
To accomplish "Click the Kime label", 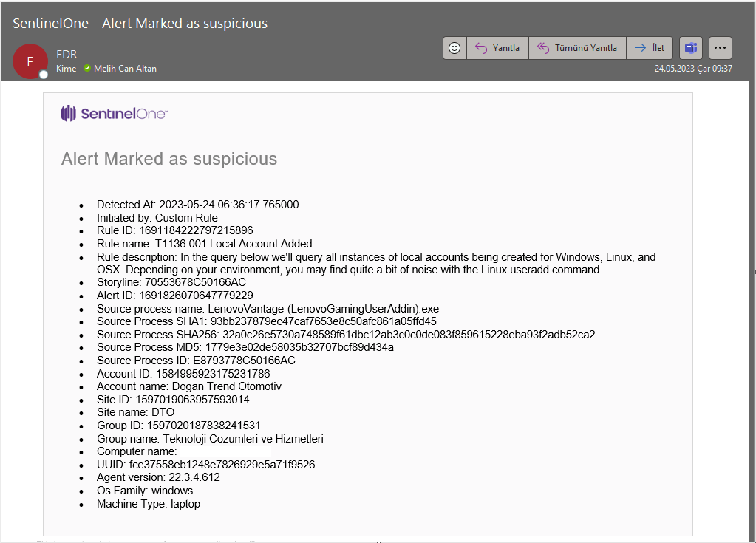I will coord(66,69).
